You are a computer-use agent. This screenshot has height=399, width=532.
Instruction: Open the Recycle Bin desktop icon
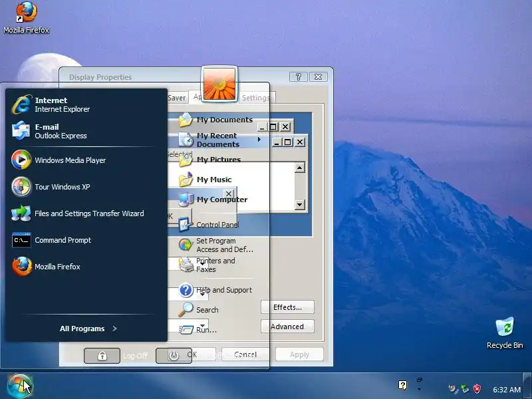click(505, 333)
